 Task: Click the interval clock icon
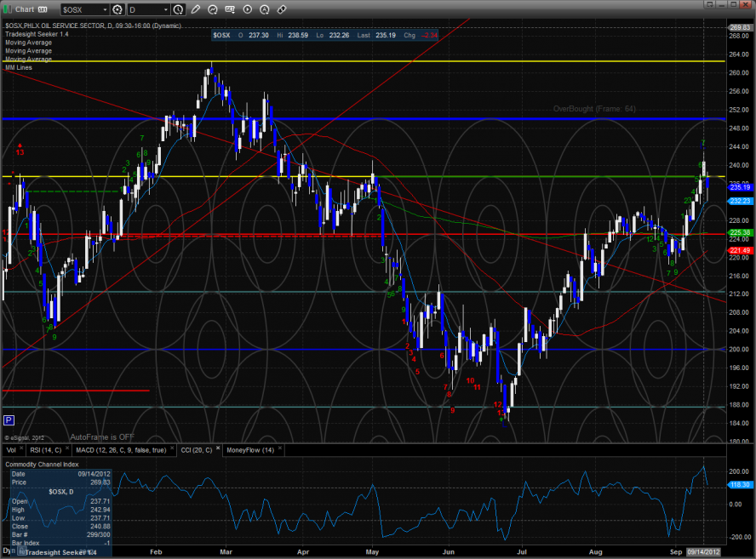(177, 9)
